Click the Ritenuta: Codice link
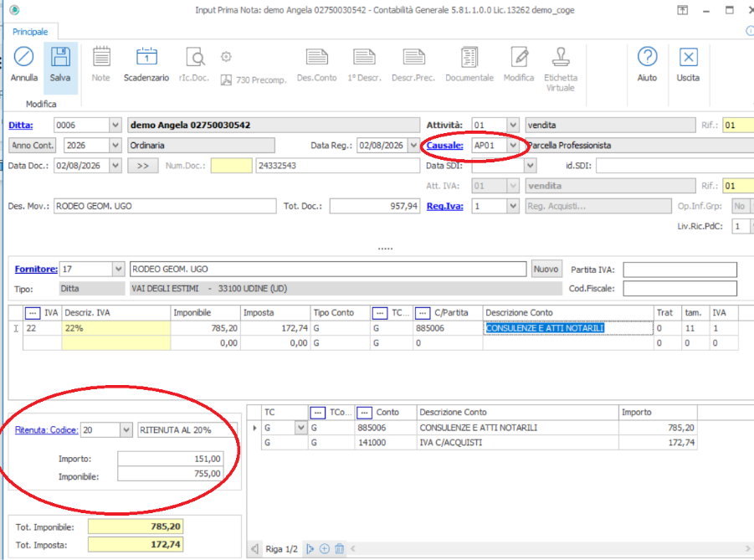Screen dimensions: 754x560 click(x=46, y=429)
